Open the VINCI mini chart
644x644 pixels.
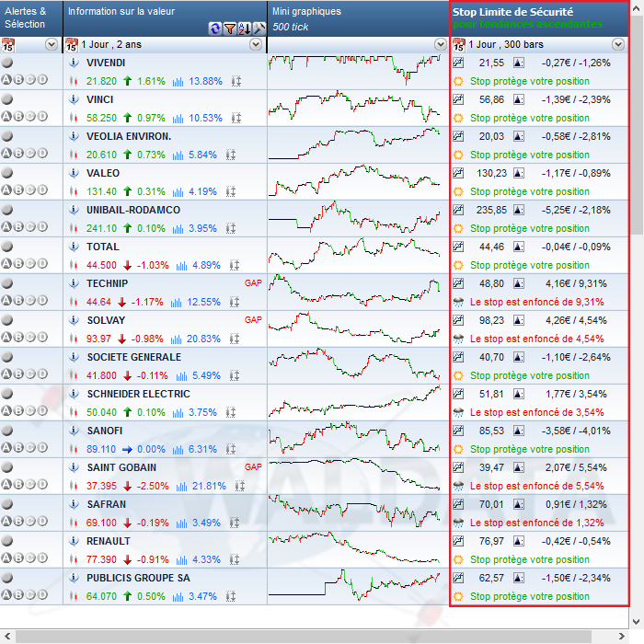pos(354,107)
